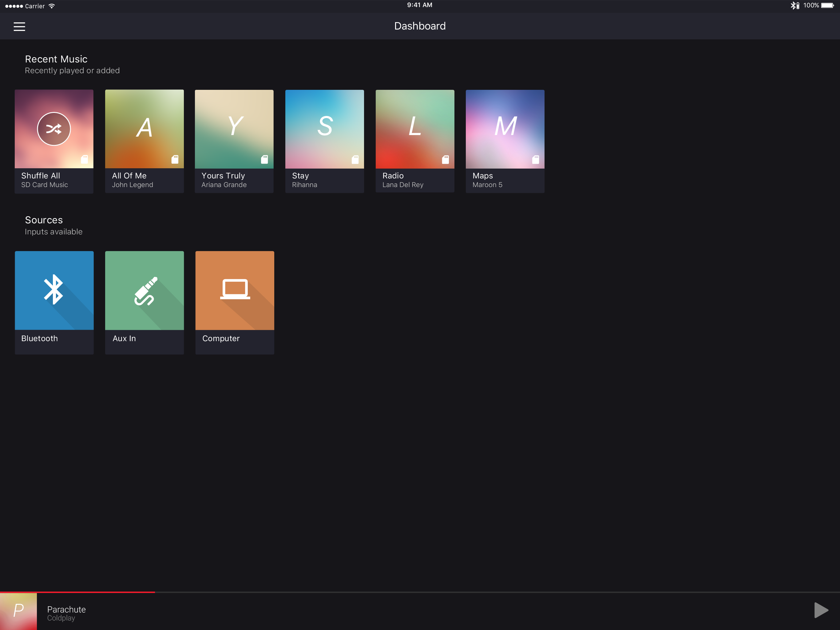Viewport: 840px width, 630px height.
Task: Select the Computer laptop icon
Action: [235, 289]
